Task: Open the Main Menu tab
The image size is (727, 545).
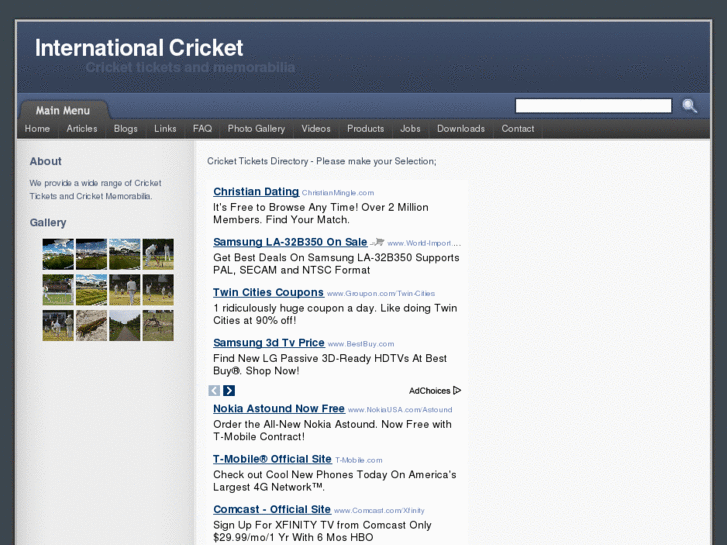Action: point(63,110)
